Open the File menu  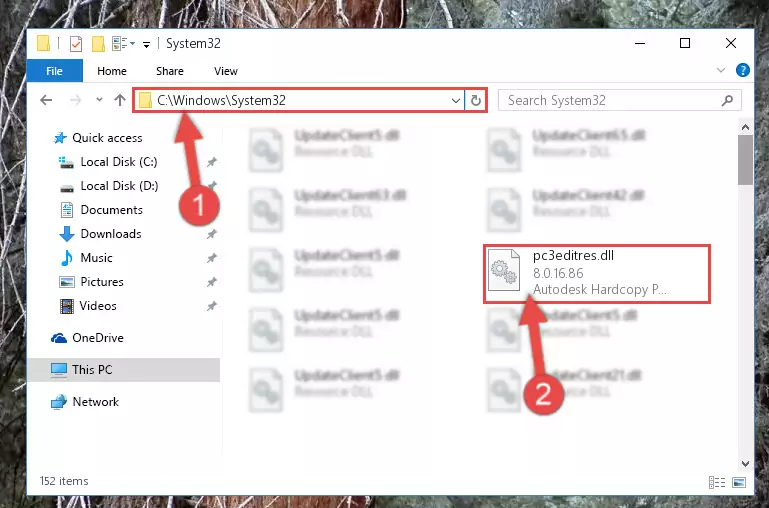click(x=54, y=71)
